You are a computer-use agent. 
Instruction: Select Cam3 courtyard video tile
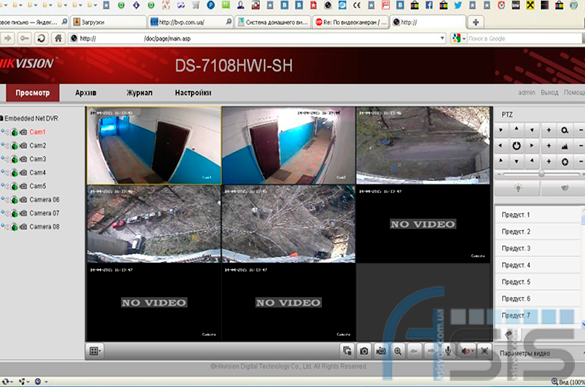pyautogui.click(x=423, y=146)
